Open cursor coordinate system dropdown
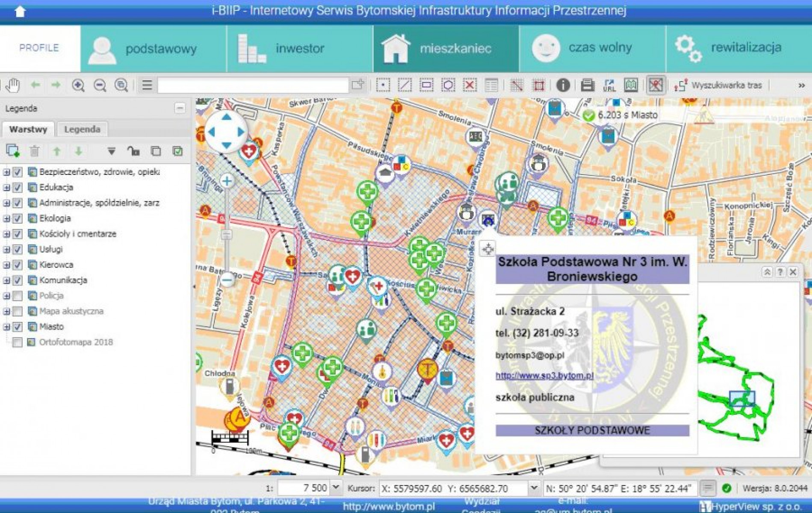The height and width of the screenshot is (513, 812). [534, 488]
